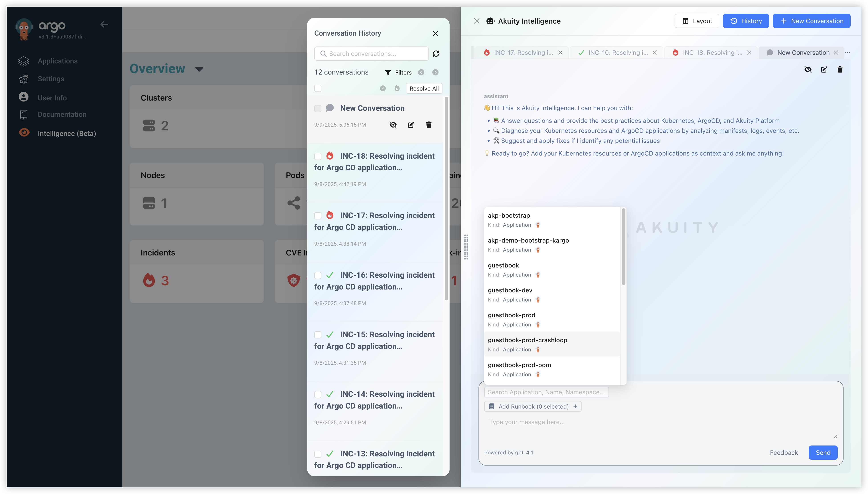868x494 pixels.
Task: Check the select-all conversations checkbox
Action: (318, 88)
